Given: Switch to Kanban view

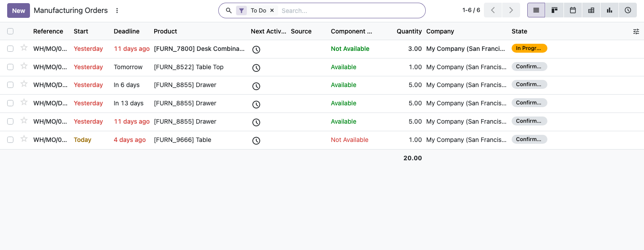Looking at the screenshot, I should pos(555,10).
